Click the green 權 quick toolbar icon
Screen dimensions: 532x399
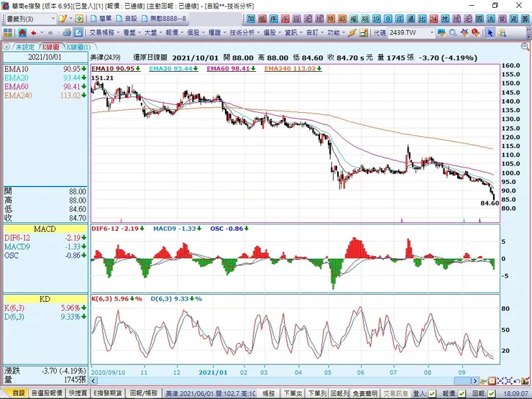[x=354, y=19]
